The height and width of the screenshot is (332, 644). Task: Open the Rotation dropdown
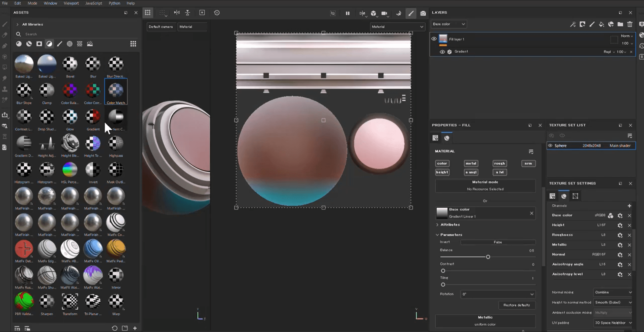(x=498, y=294)
